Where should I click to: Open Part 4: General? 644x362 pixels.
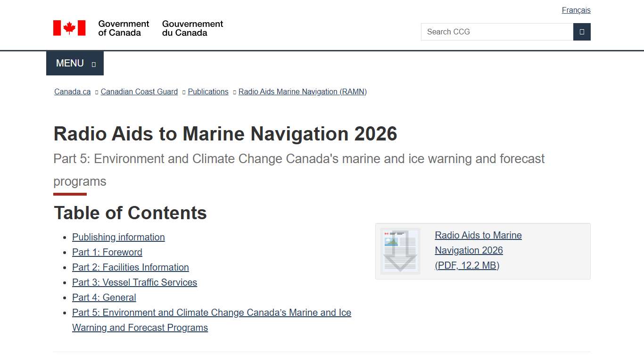[x=104, y=297]
